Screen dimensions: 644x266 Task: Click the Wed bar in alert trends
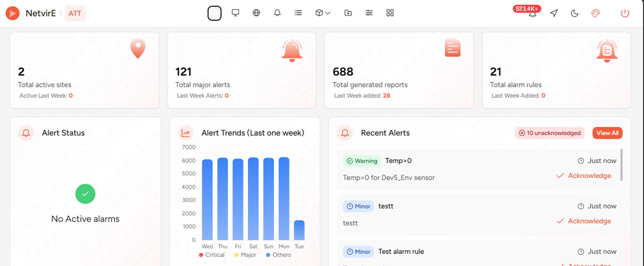point(207,200)
